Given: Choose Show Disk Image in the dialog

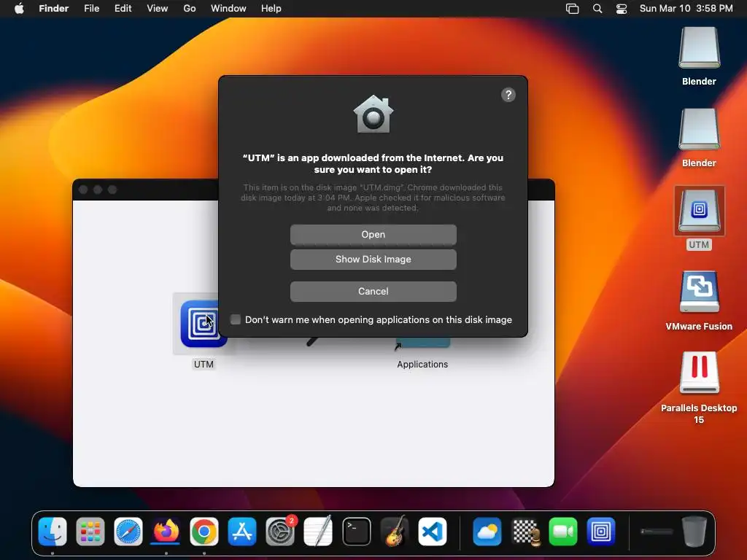Looking at the screenshot, I should (373, 259).
